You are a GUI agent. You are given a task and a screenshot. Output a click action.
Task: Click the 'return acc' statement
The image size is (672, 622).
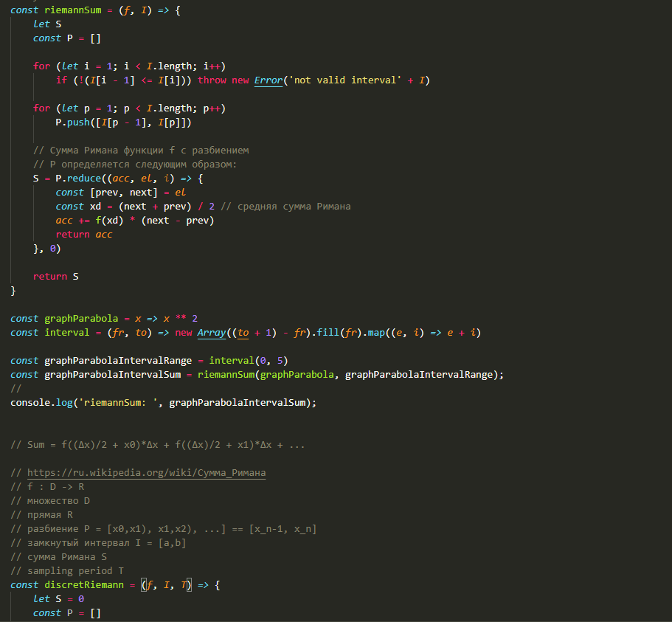click(x=84, y=235)
